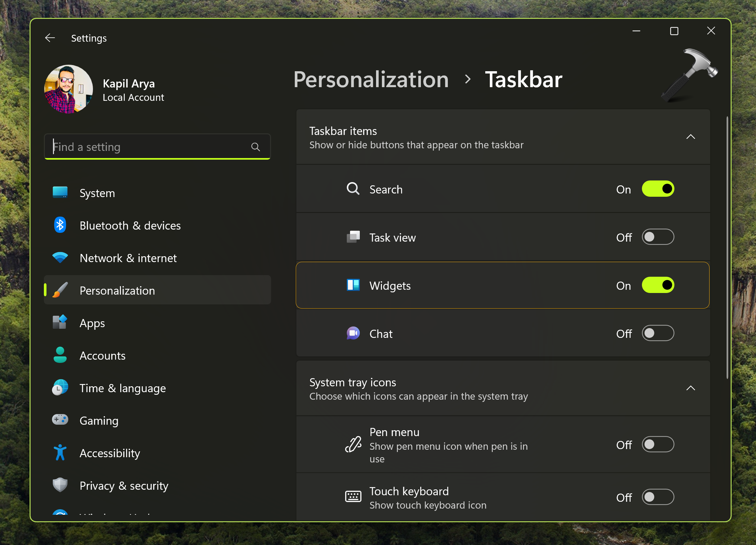
Task: Collapse the Taskbar items section
Action: pos(690,137)
